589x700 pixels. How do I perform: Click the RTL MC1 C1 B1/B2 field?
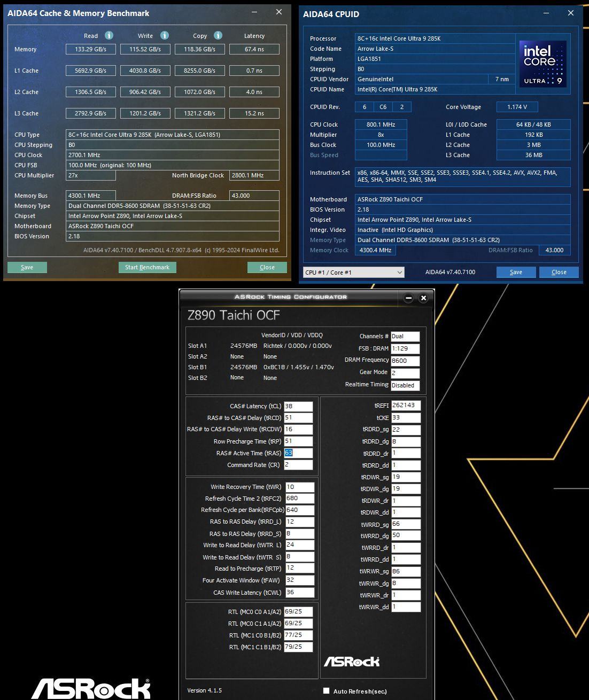point(298,647)
